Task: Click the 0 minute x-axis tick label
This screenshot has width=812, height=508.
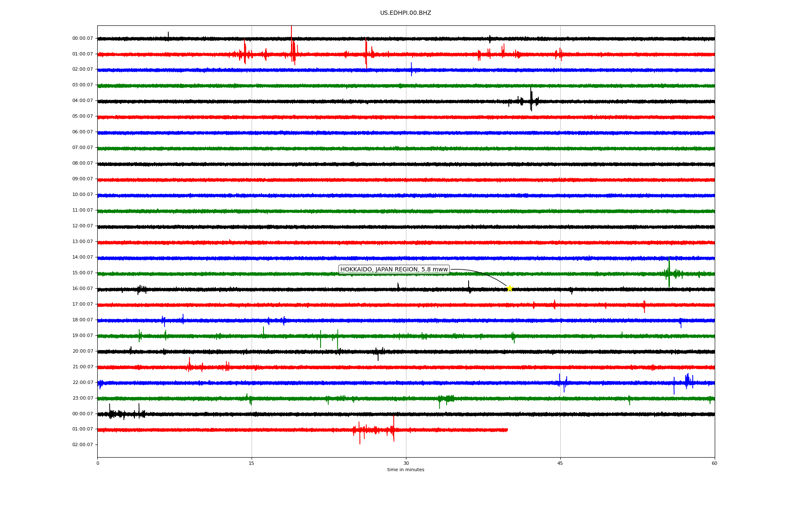Action: coord(98,463)
